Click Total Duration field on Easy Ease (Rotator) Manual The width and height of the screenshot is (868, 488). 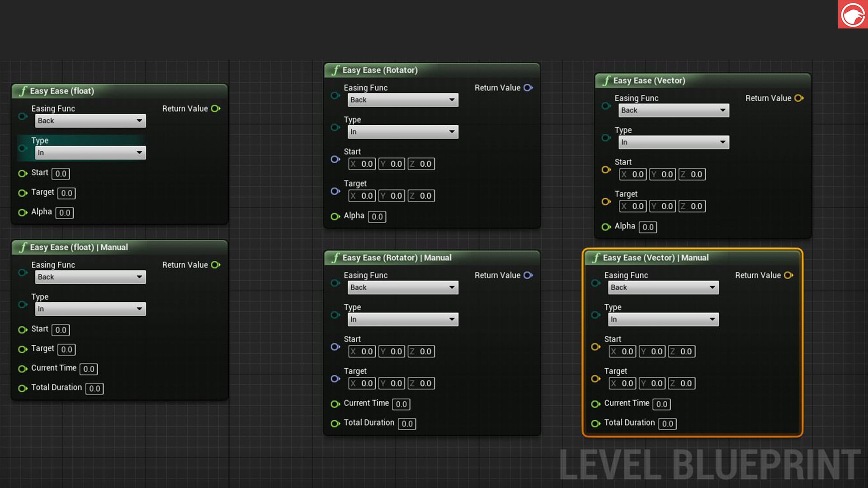(407, 423)
